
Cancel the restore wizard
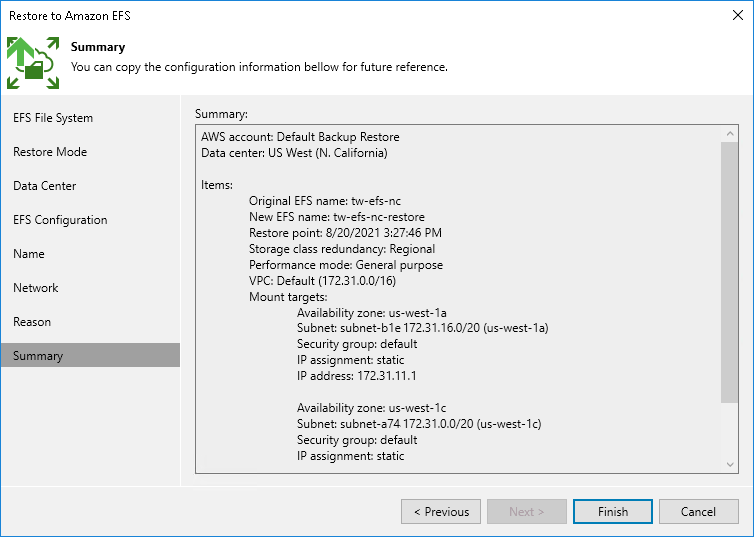pyautogui.click(x=698, y=512)
